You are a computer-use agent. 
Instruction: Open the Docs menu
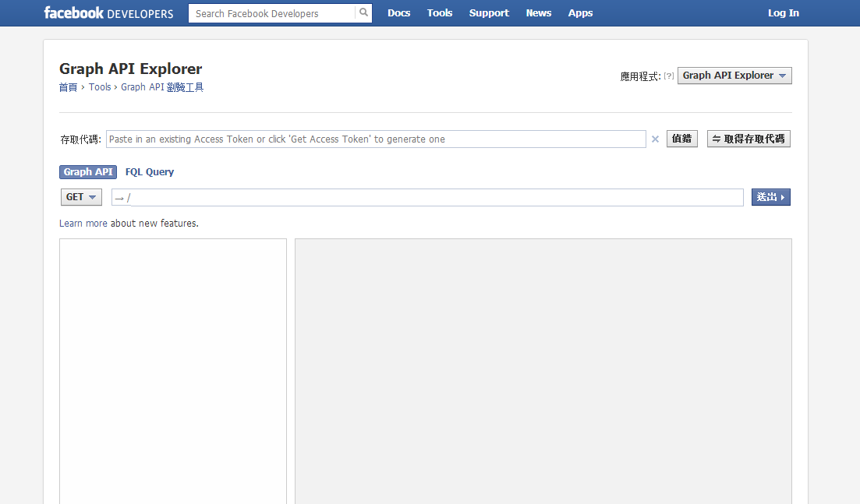click(x=398, y=13)
